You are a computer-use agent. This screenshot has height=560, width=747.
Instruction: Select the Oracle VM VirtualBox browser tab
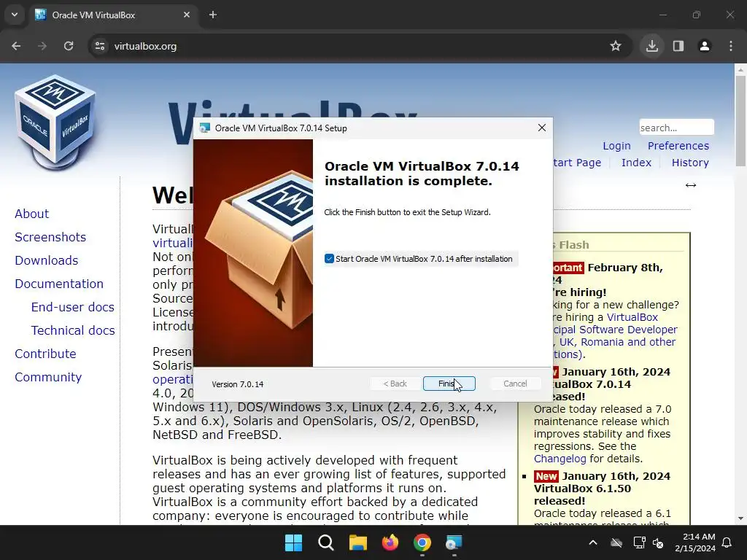(x=113, y=15)
